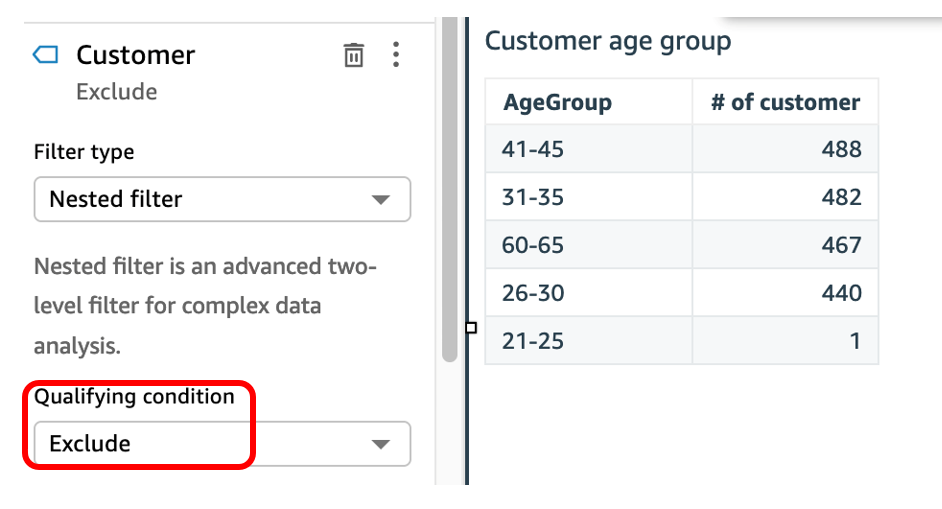Click the AgeGroup column header
942x509 pixels.
pos(557,102)
